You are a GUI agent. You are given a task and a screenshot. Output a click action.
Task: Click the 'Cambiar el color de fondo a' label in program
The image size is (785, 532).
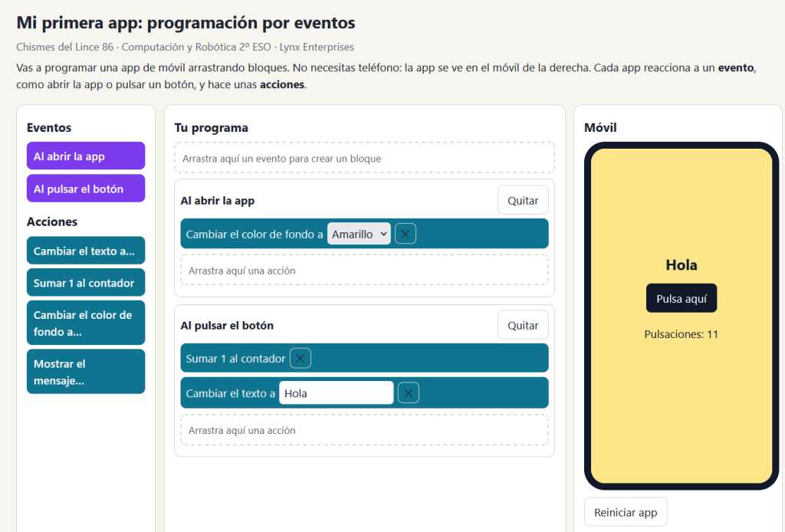click(x=255, y=235)
